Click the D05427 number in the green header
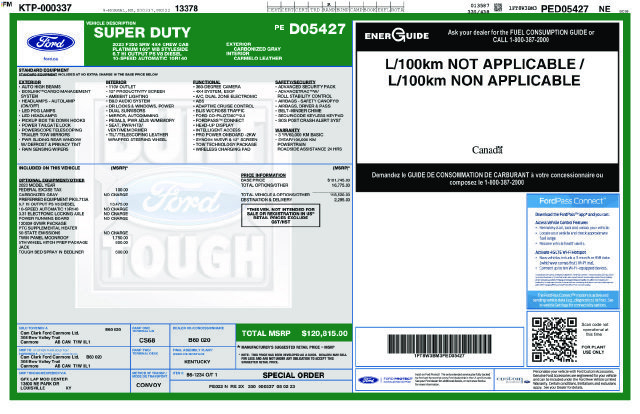The width and height of the screenshot is (640, 414). [x=317, y=29]
